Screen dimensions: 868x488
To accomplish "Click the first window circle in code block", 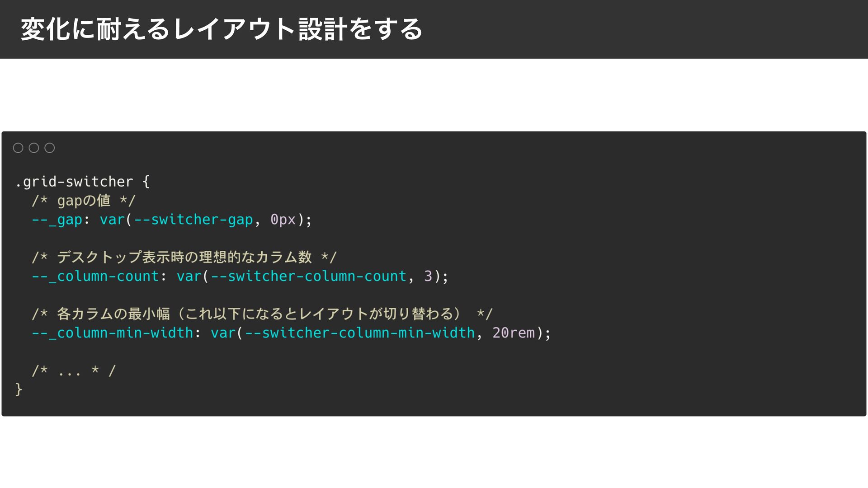I will point(18,148).
